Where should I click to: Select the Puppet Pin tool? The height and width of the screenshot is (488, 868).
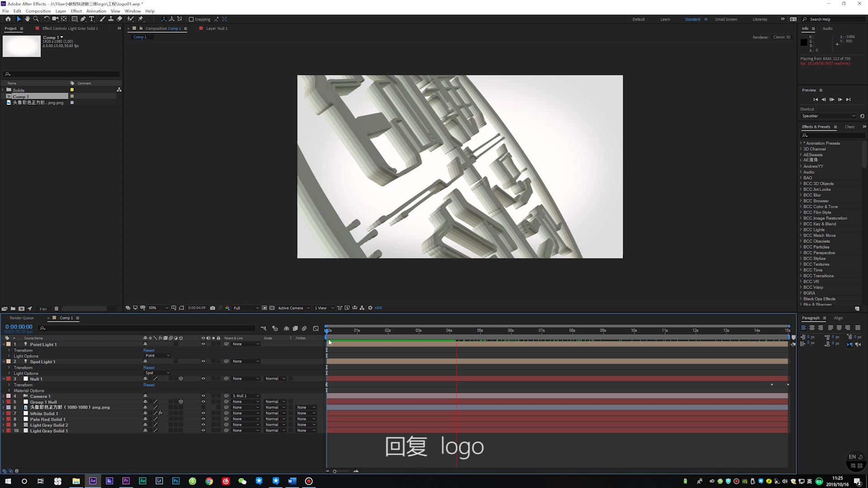[x=140, y=19]
